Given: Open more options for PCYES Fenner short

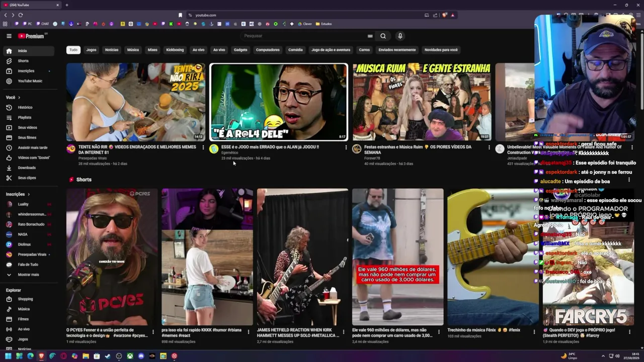Looking at the screenshot, I should pyautogui.click(x=153, y=332).
